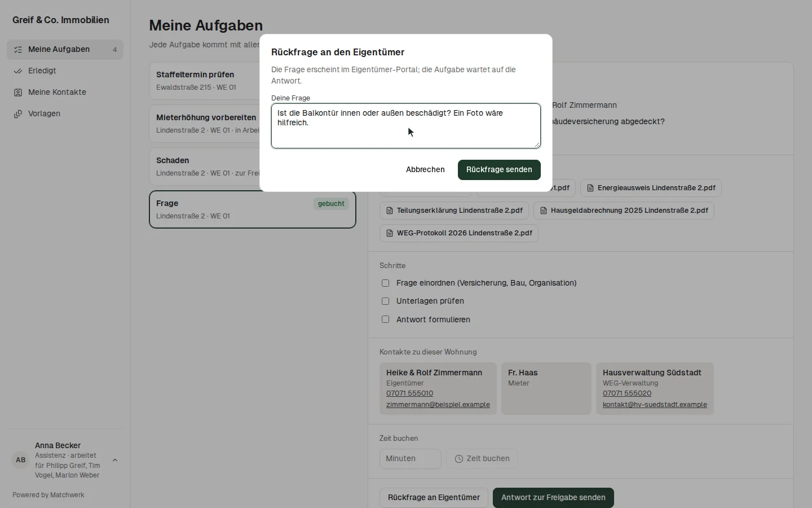
Task: Check the Antwort formulieren step
Action: 386,319
